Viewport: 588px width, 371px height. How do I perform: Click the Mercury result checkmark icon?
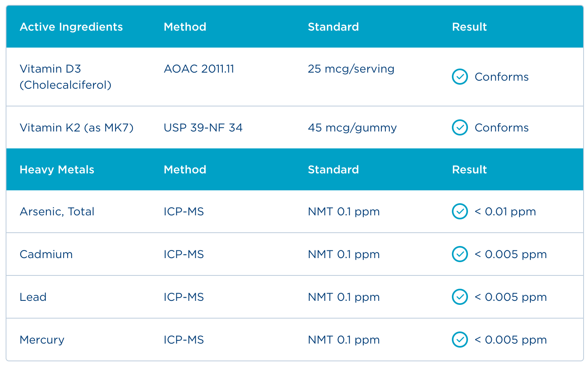(x=460, y=340)
